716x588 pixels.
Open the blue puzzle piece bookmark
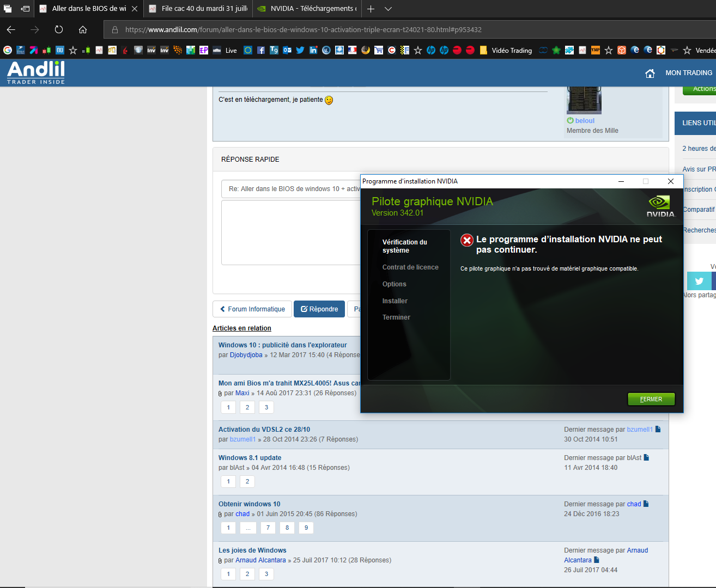click(569, 50)
